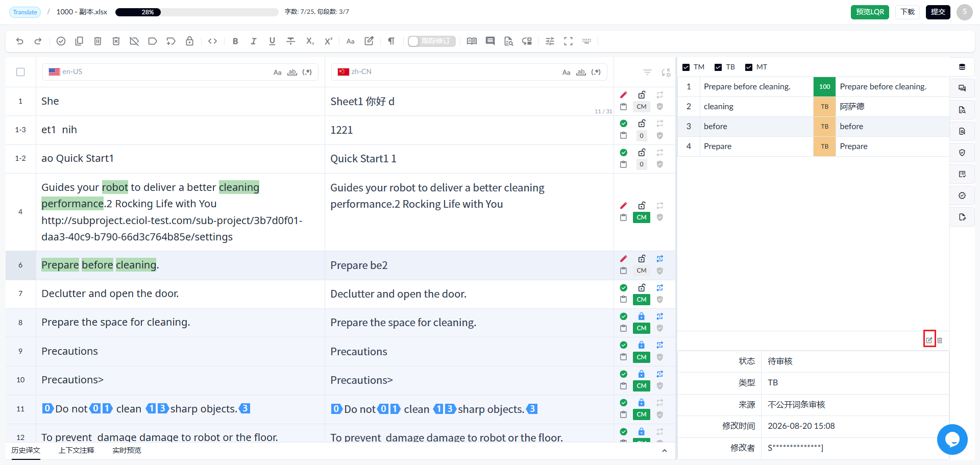Apply superscript formatting
The image size is (980, 465).
pos(328,41)
